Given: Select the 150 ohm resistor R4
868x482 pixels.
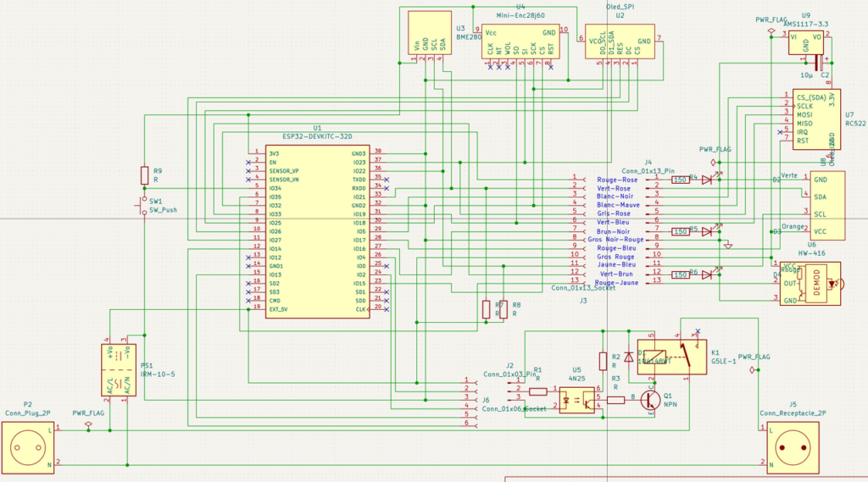Looking at the screenshot, I should [681, 180].
